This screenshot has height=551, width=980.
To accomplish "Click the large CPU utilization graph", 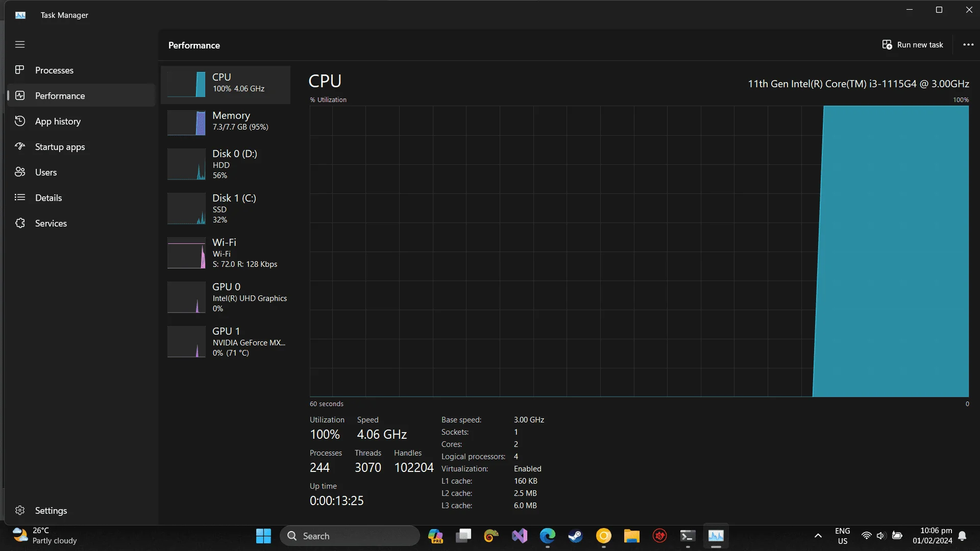I will 639,251.
